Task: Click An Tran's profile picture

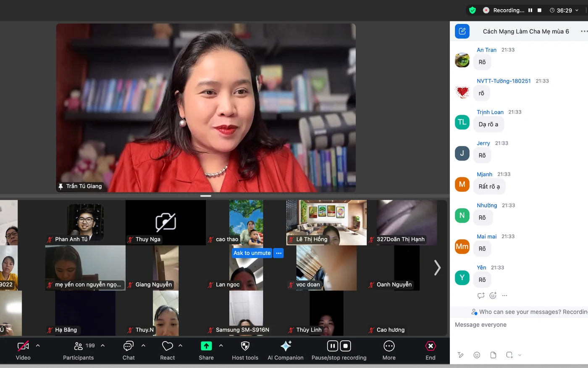Action: 462,60
